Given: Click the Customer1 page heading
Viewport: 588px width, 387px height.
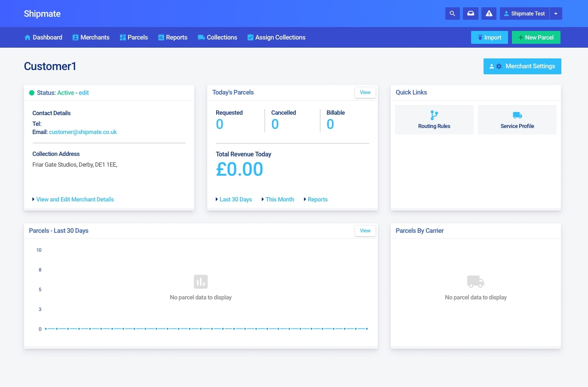Looking at the screenshot, I should (50, 66).
